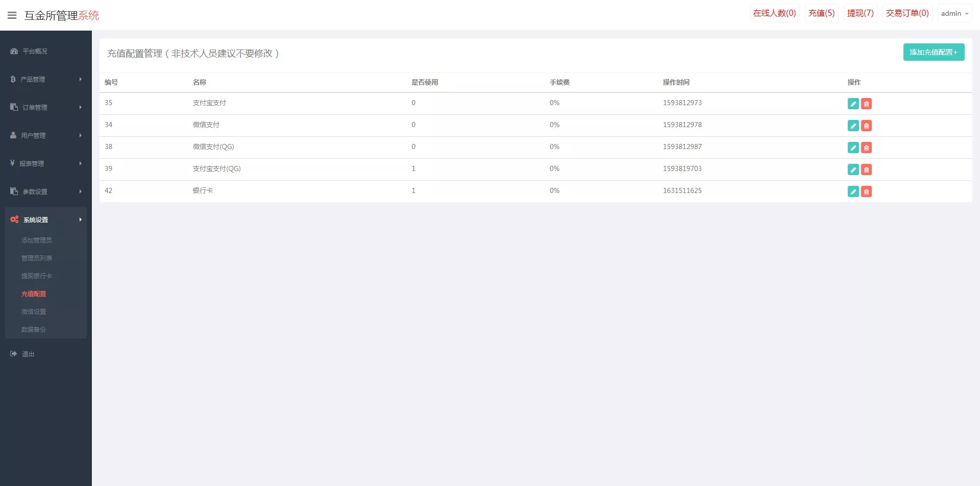This screenshot has height=486, width=980.
Task: Delete the 微信支付 recharge configuration
Action: 866,126
